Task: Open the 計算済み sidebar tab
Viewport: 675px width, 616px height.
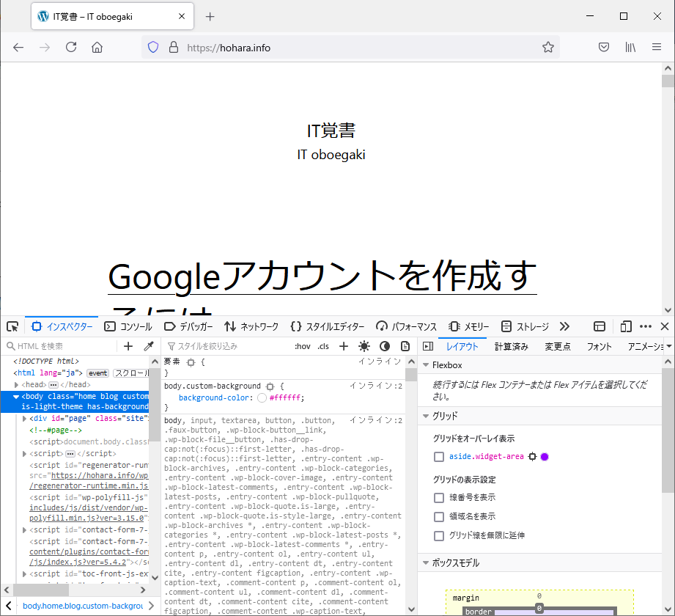Action: [511, 347]
